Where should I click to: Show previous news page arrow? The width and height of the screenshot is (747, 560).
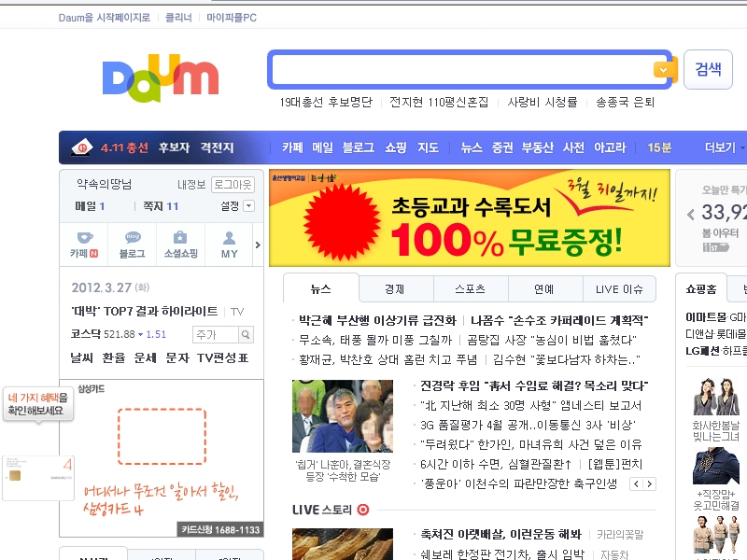click(637, 483)
